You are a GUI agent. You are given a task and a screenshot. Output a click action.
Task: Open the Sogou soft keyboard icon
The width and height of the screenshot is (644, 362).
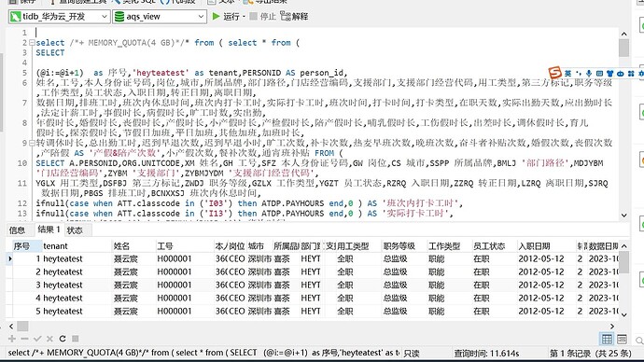coord(599,74)
